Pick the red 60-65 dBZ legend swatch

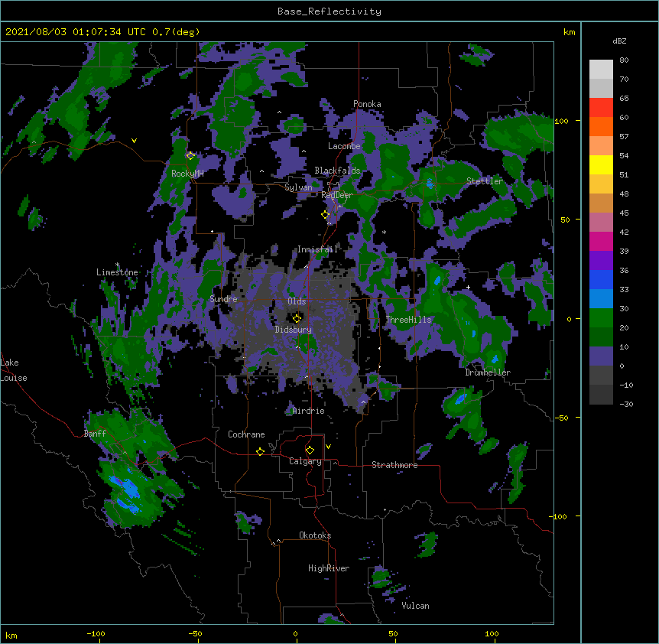601,108
